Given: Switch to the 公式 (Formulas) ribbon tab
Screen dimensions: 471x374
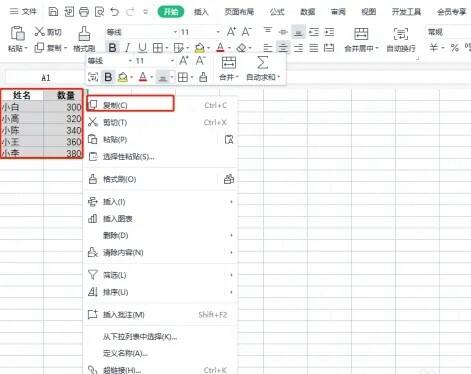Looking at the screenshot, I should tap(277, 12).
